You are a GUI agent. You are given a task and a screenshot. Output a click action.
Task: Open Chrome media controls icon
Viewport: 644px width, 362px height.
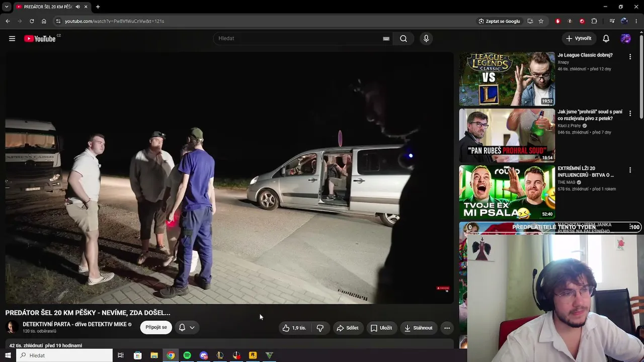(612, 21)
